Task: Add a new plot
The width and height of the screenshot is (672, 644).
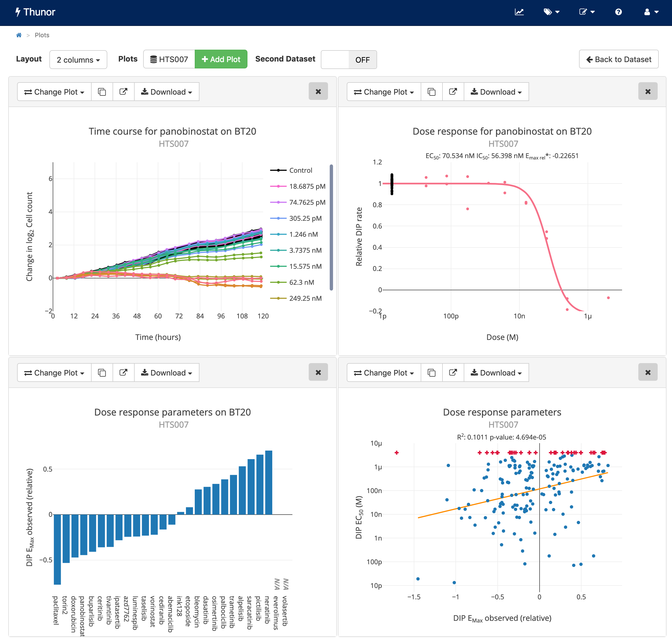Action: (221, 59)
